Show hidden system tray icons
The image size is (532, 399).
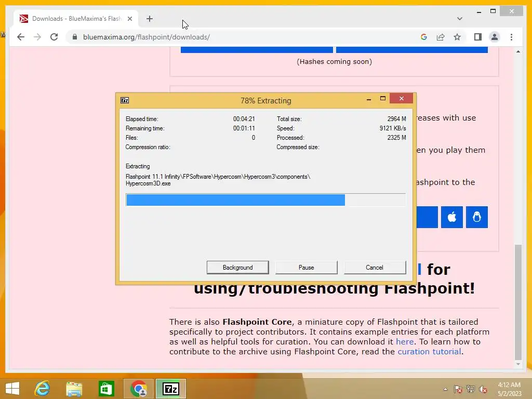click(445, 389)
